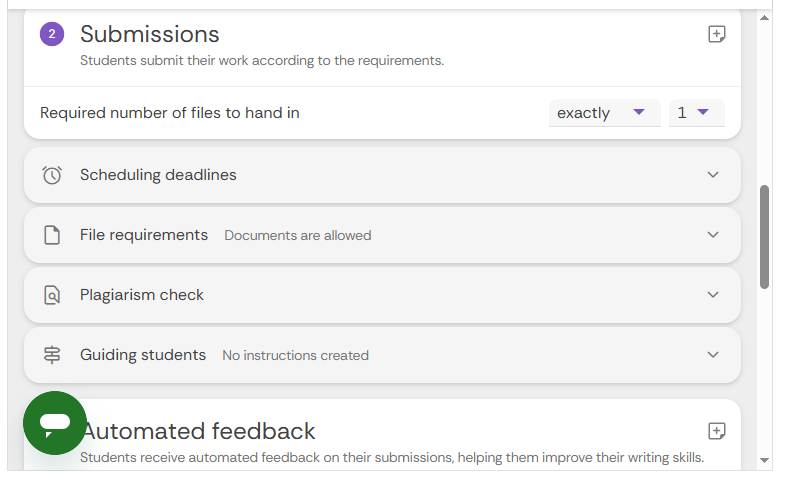This screenshot has width=786, height=484.
Task: Click the document File requirements icon
Action: [52, 235]
